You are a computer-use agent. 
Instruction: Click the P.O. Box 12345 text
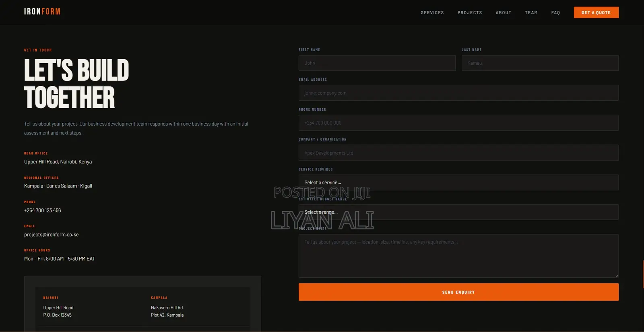(58, 315)
